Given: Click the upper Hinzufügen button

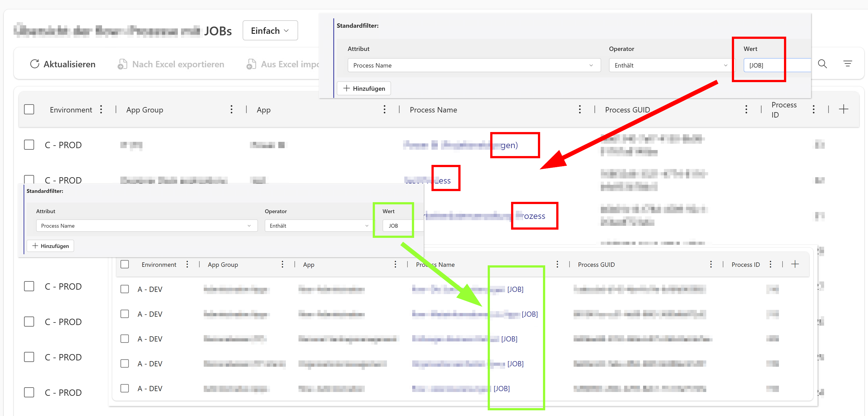Looking at the screenshot, I should click(x=364, y=88).
